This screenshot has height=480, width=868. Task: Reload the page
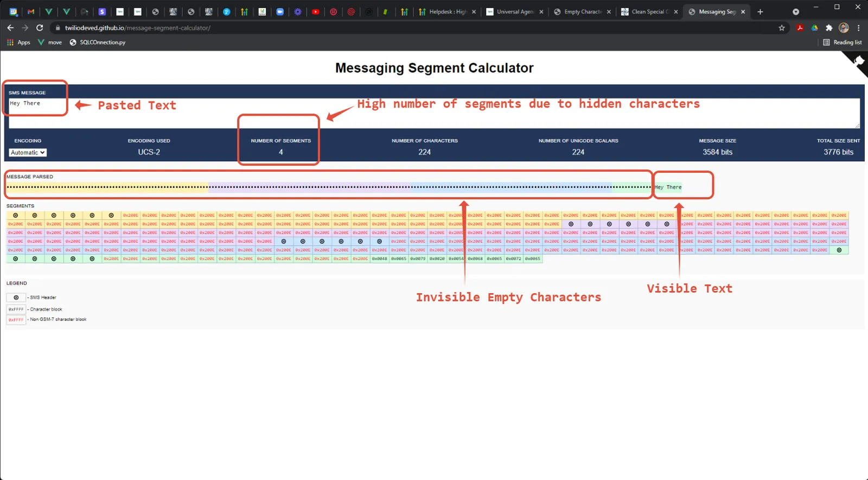point(40,28)
